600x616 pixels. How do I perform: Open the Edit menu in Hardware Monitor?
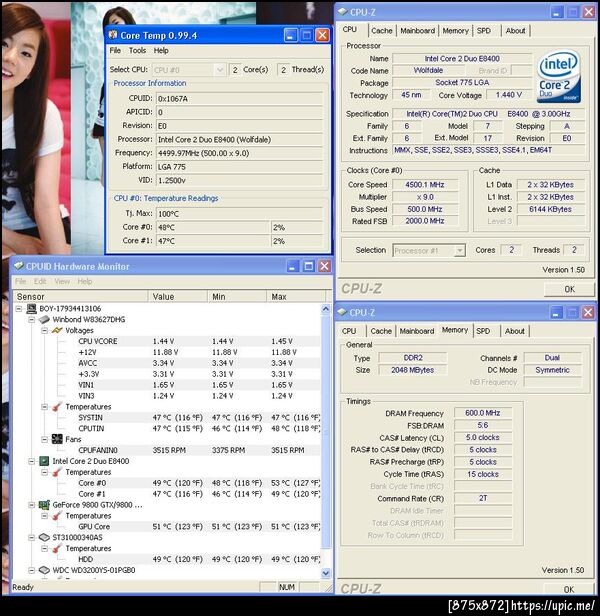[x=40, y=281]
